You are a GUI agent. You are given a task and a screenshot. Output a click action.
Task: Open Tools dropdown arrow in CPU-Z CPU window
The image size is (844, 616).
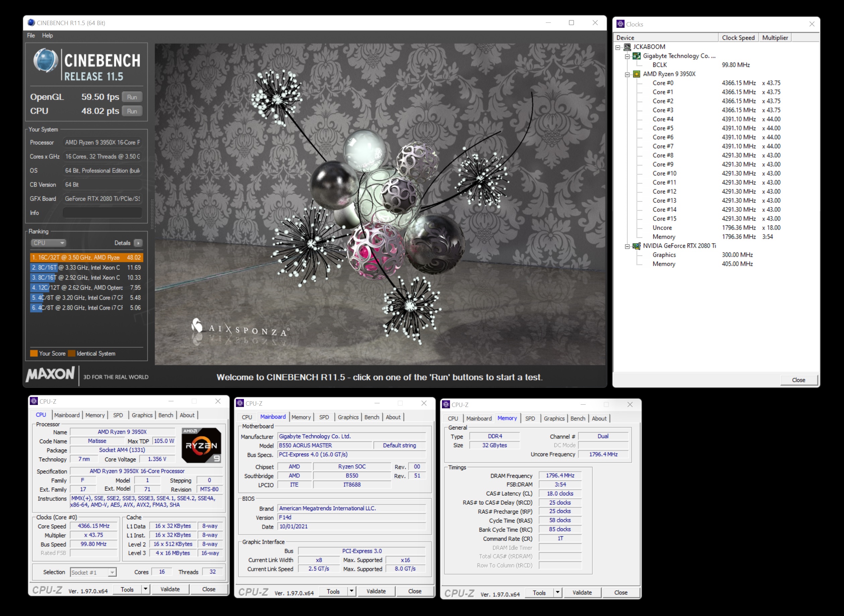pos(145,589)
